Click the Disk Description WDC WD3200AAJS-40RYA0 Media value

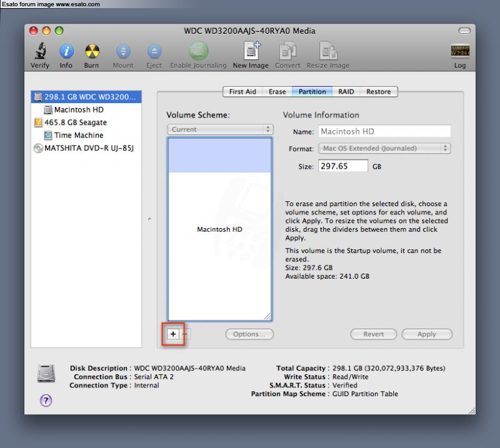[190, 368]
